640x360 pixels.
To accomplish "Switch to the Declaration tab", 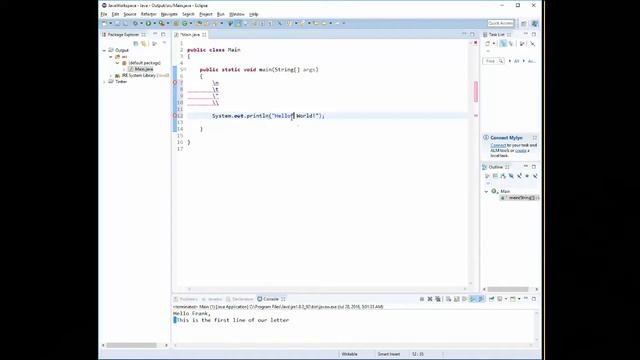I will 240,299.
